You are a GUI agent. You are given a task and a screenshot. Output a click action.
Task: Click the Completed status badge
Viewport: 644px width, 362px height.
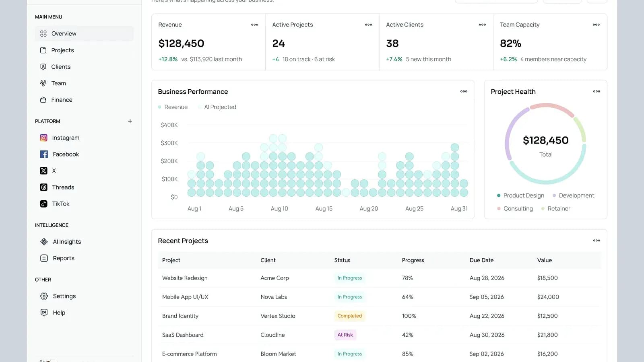coord(349,316)
